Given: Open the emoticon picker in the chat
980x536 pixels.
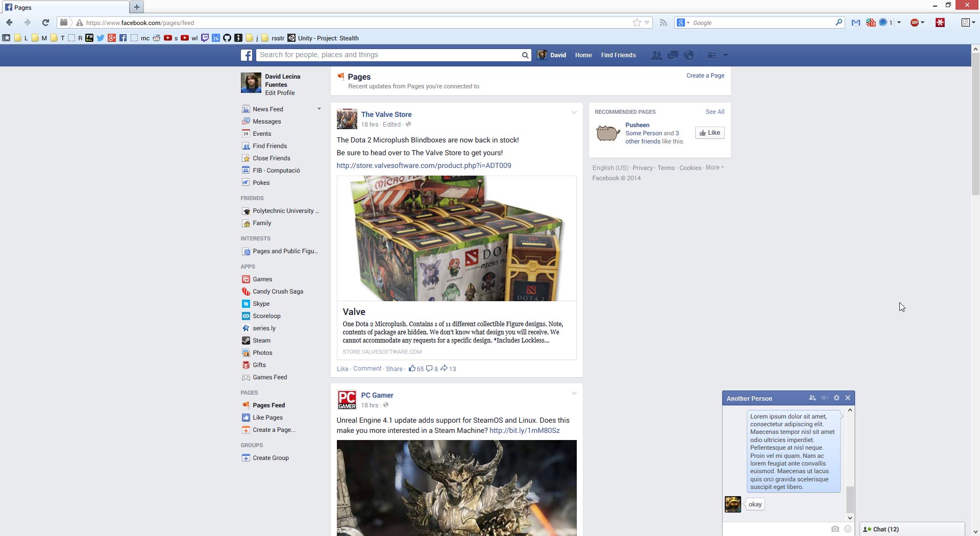Looking at the screenshot, I should point(848,529).
